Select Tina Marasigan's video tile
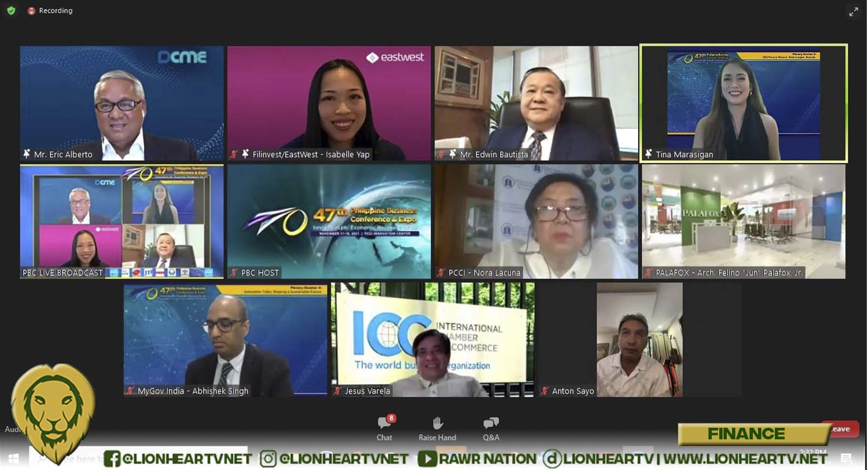Image resolution: width=868 pixels, height=470 pixels. pos(744,103)
